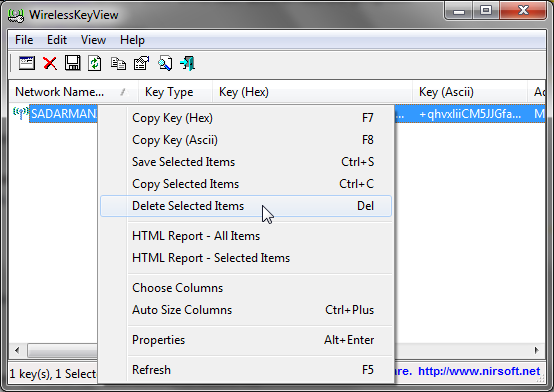Open the Help menu
Screen dimensions: 554x392
click(132, 40)
